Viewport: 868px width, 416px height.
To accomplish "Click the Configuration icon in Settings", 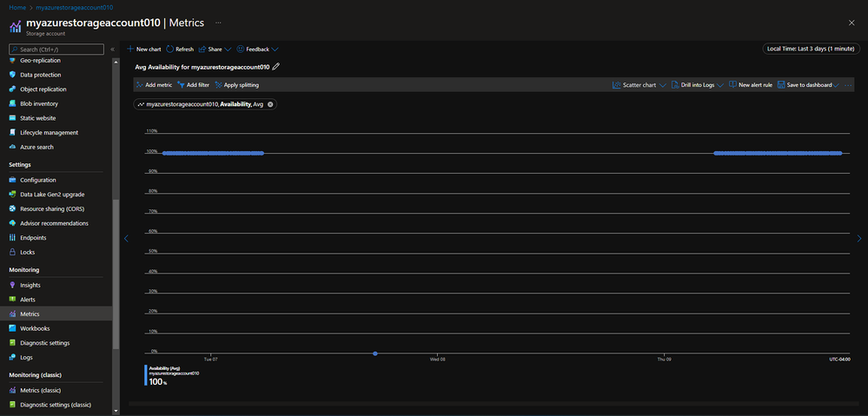I will click(13, 180).
